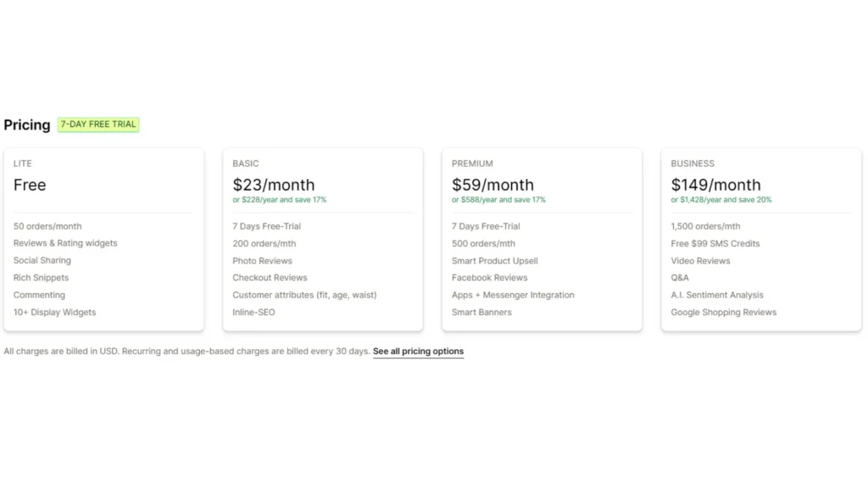Viewport: 868px width, 488px height.
Task: Click "Apps + Messenger Integration" feature
Action: tap(513, 296)
